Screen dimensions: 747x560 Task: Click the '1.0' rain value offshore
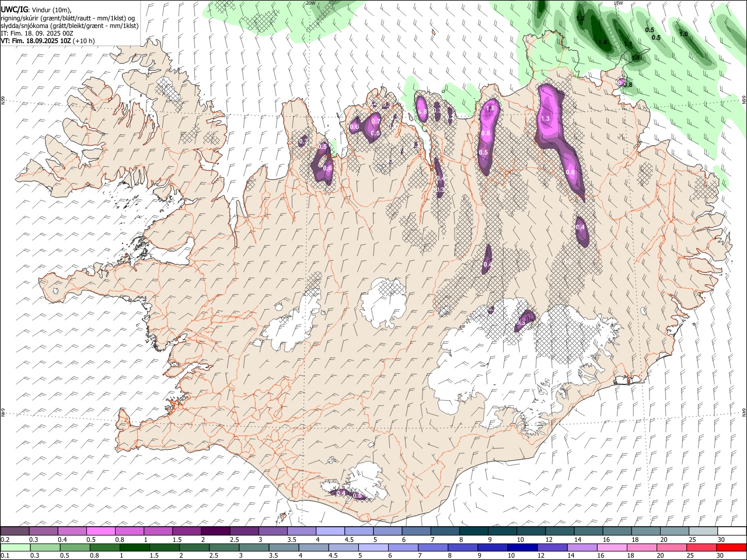tap(683, 34)
